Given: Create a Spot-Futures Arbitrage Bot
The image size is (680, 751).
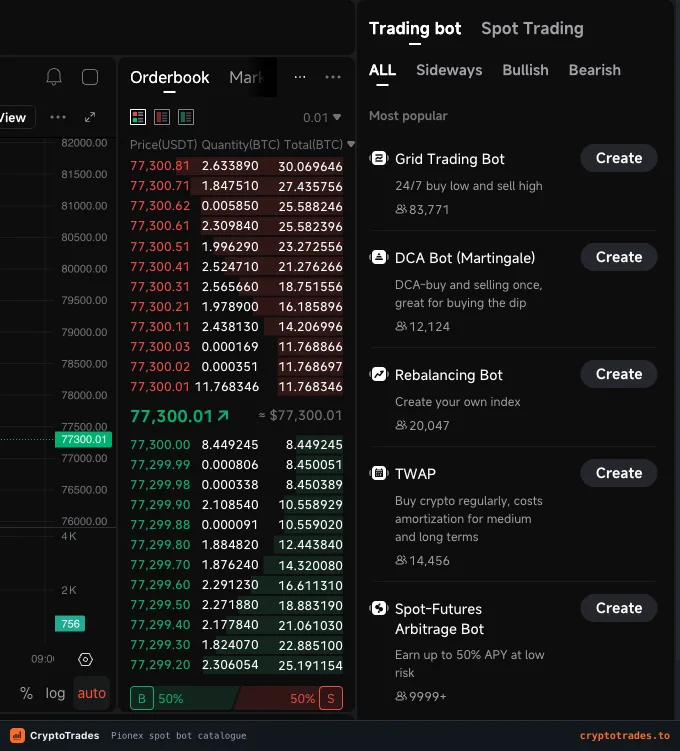Looking at the screenshot, I should click(619, 608).
